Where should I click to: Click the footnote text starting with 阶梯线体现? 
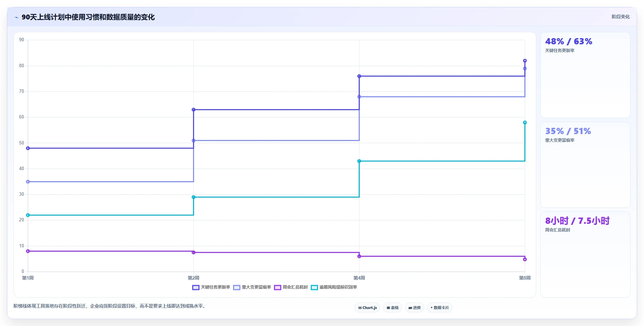tap(110, 306)
